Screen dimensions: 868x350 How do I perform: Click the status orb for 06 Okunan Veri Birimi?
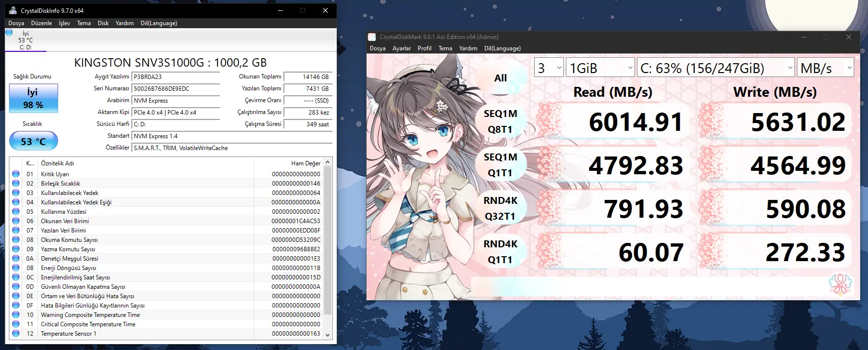point(16,221)
